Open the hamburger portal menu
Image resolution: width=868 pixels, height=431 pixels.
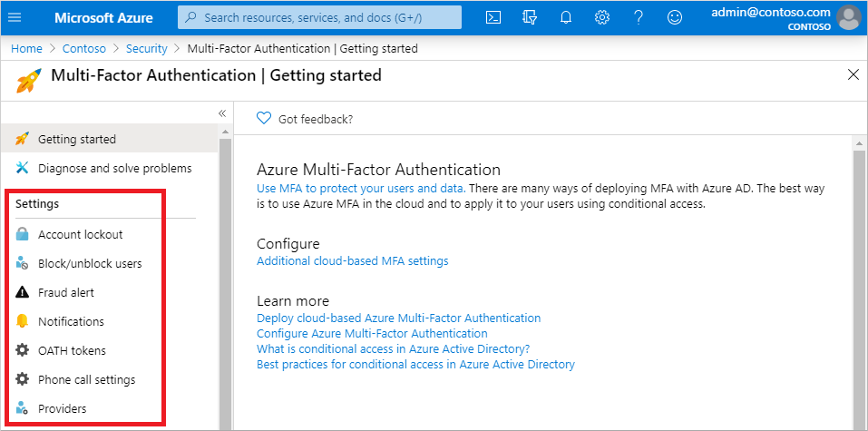(x=15, y=17)
